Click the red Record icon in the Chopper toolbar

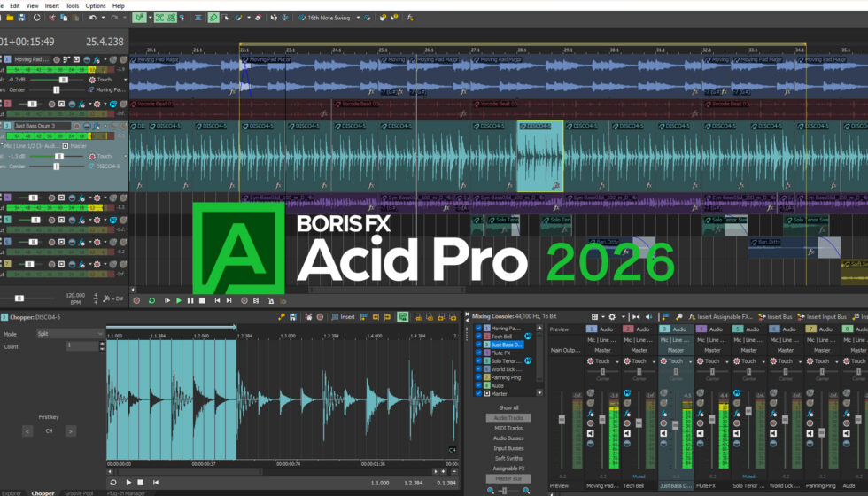click(320, 317)
